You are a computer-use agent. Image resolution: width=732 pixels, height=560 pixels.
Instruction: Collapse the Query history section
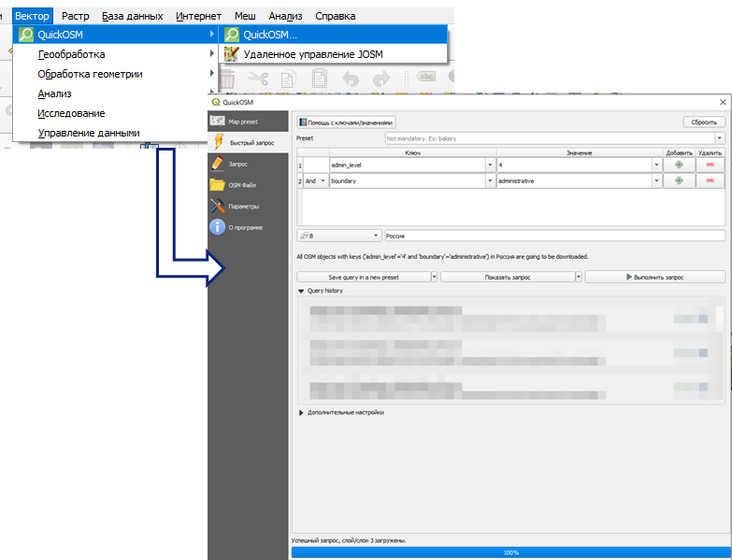[301, 291]
